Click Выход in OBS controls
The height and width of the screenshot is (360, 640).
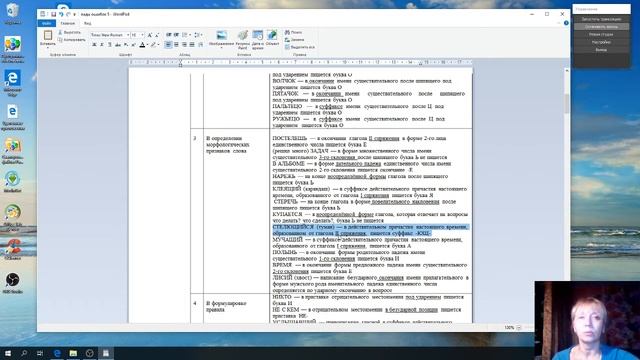[x=601, y=50]
